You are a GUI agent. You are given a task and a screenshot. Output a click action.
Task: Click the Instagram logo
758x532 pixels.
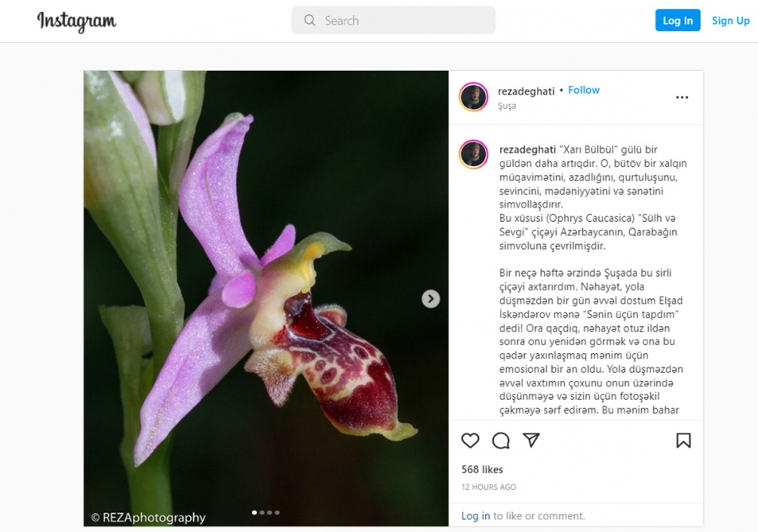76,21
